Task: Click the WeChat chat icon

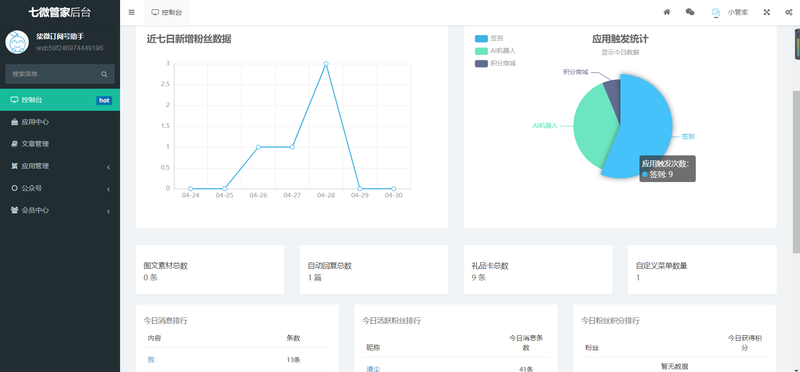Action: [x=690, y=12]
